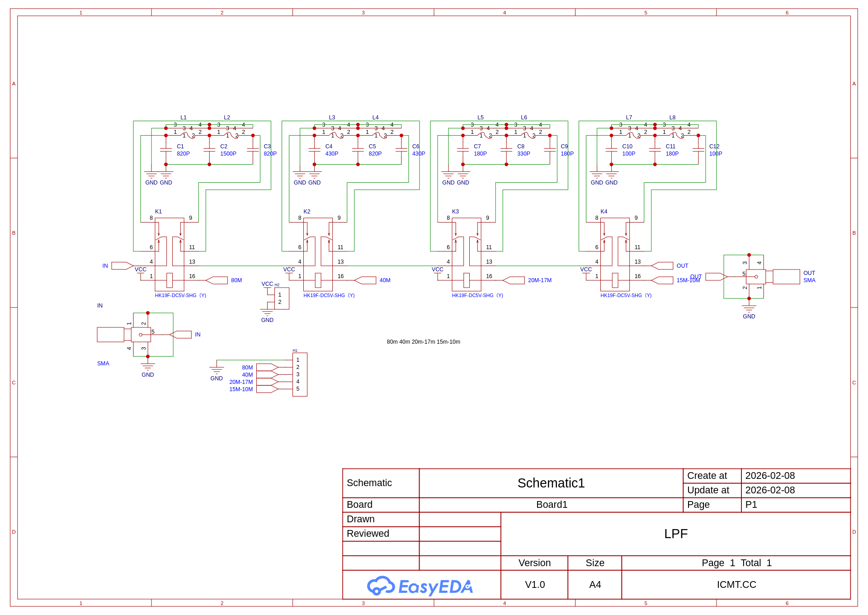Click the 'Create at' date 2026-02-08

point(770,476)
